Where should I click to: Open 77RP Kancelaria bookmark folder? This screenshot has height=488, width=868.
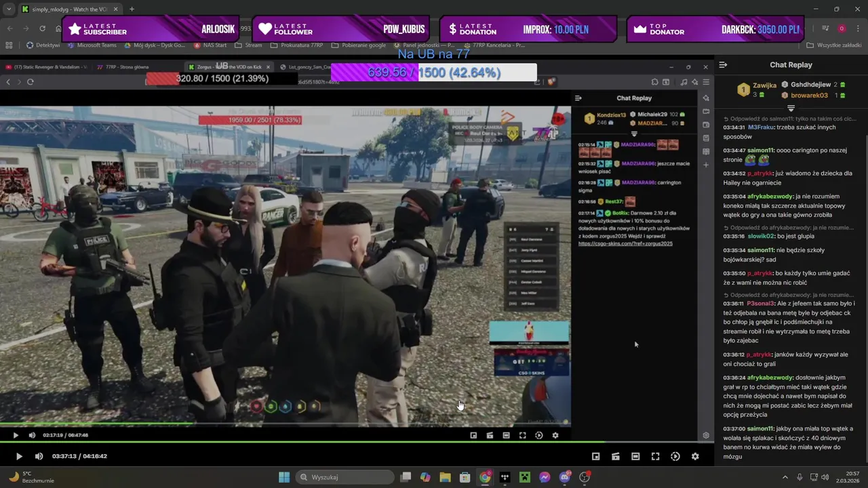[493, 45]
